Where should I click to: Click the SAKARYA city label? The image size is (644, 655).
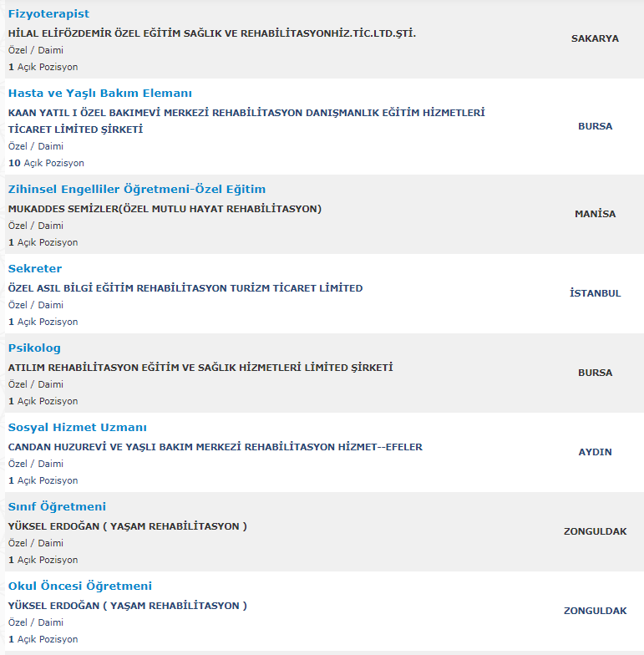click(595, 38)
